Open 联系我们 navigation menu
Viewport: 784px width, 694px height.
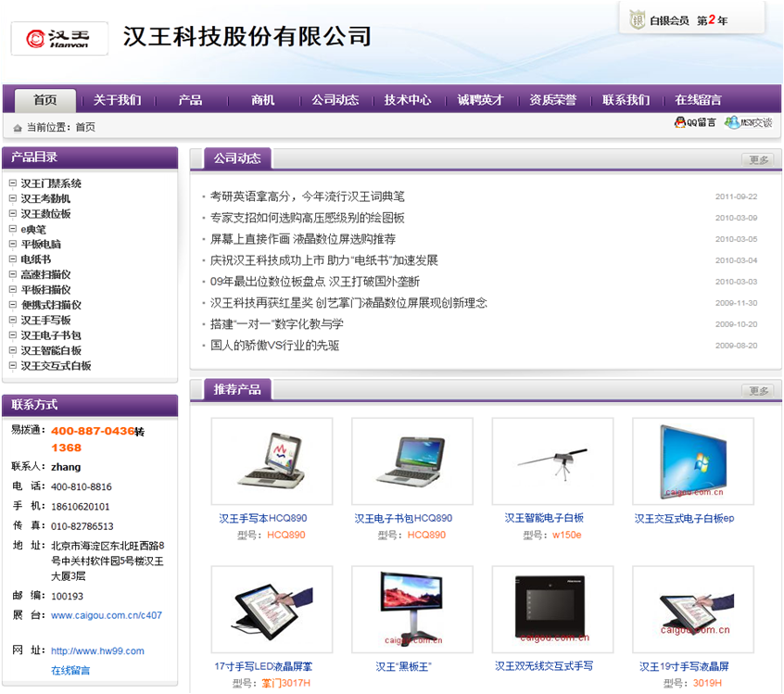(626, 100)
